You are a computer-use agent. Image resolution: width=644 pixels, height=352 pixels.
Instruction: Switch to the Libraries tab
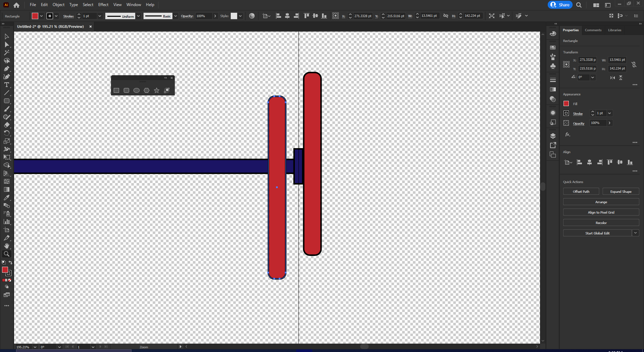pos(614,30)
